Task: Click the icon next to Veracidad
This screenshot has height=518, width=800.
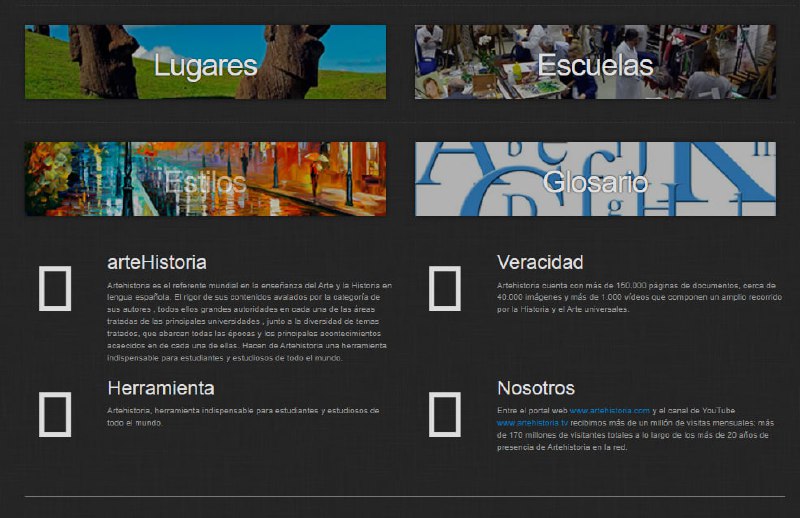Action: (444, 288)
